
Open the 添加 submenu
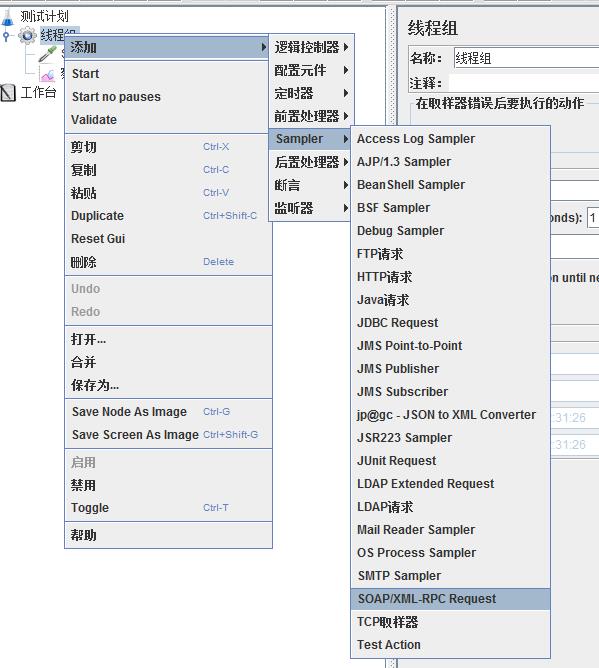click(x=168, y=47)
